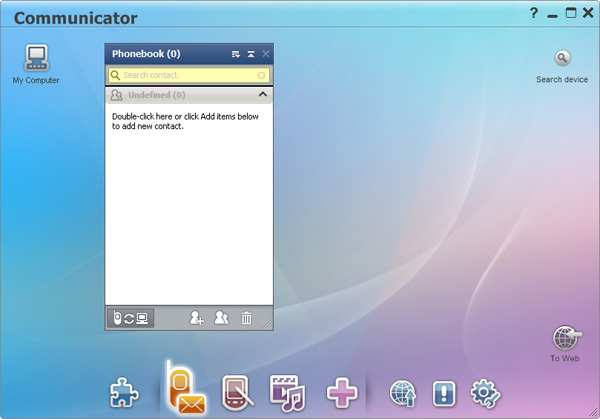Image resolution: width=600 pixels, height=419 pixels.
Task: Click the Search device icon
Action: 562,58
